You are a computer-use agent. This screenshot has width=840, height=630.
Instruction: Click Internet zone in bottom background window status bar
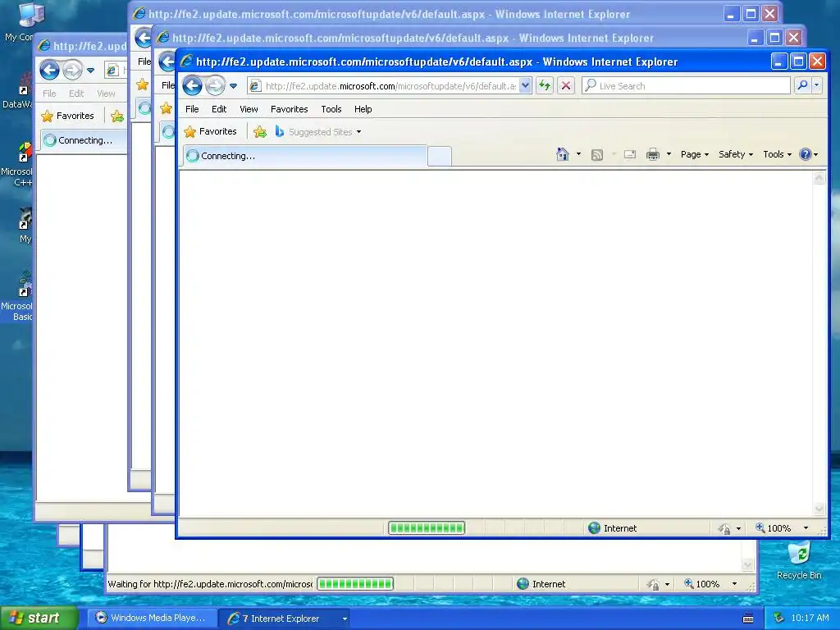pyautogui.click(x=541, y=584)
